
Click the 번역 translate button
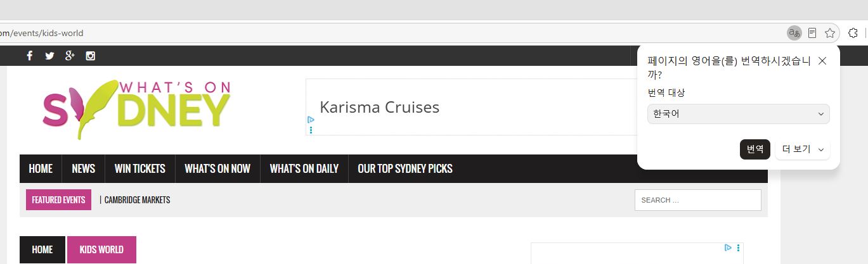pyautogui.click(x=755, y=149)
